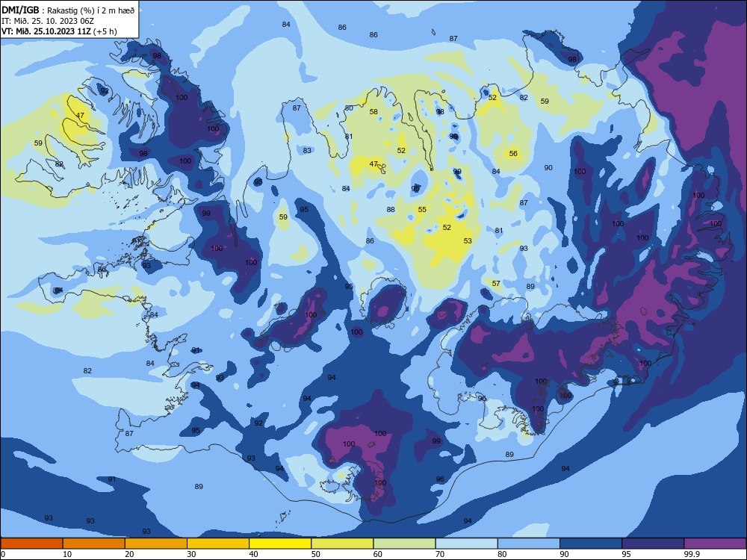
Task: Click the 10–20 orange legend swatch
Action: [x=94, y=544]
